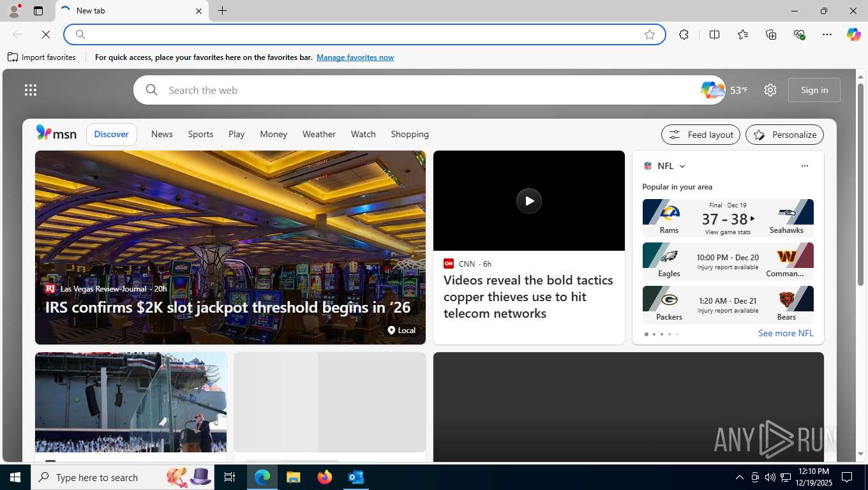Open Task View on taskbar
Screen dimensions: 868x490
pyautogui.click(x=230, y=477)
